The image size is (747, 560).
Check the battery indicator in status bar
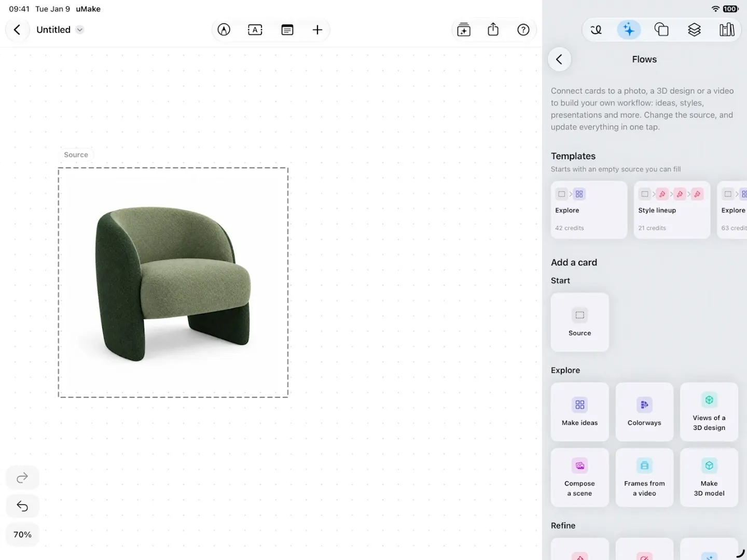[730, 9]
